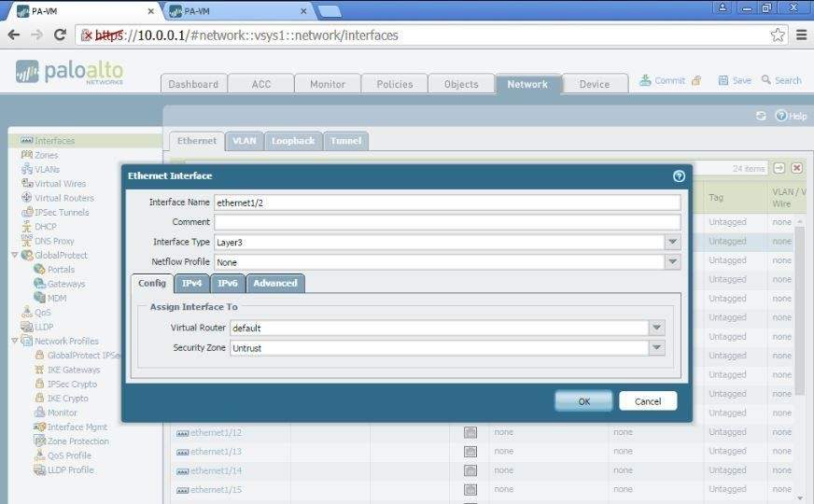Bookmark page with star icon
This screenshot has height=504, width=814.
tap(778, 35)
